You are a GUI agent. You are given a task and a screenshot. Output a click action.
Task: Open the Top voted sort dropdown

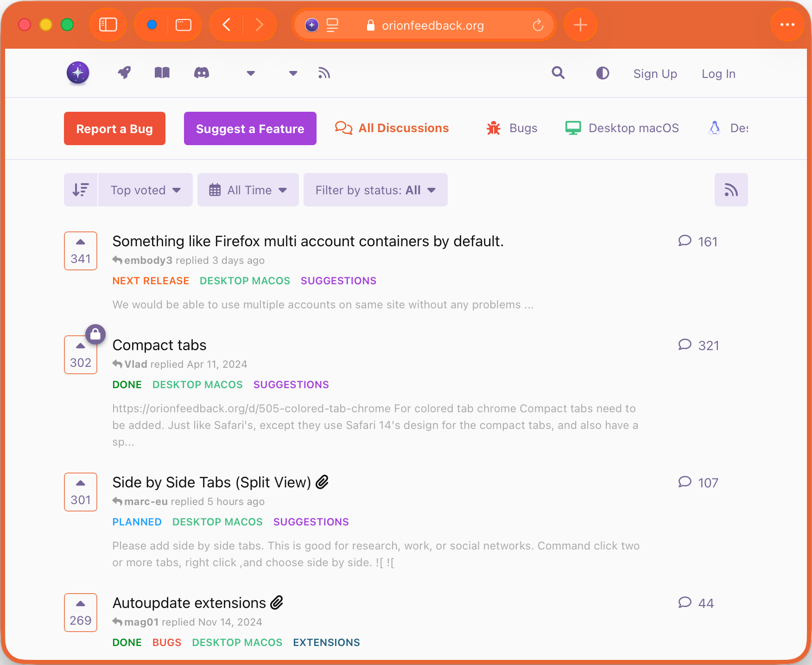coord(145,190)
